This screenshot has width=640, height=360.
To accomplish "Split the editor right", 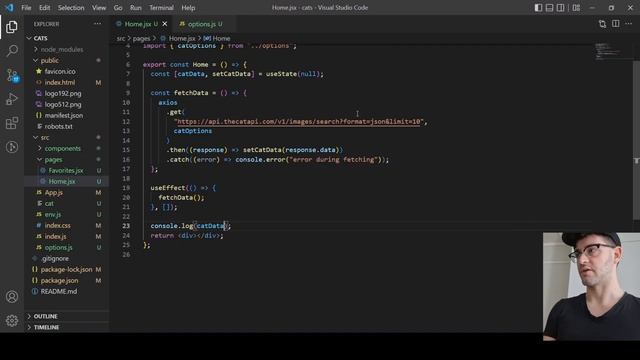I will 616,24.
